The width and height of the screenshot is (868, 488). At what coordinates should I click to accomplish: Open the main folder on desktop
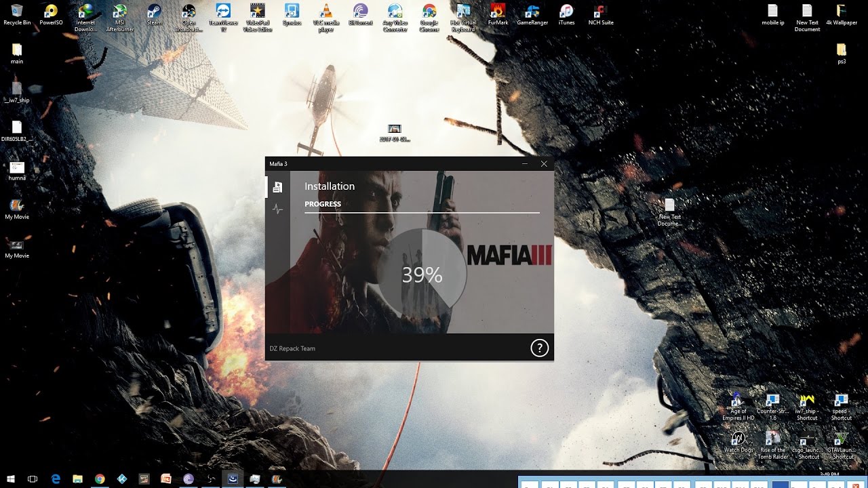coord(17,54)
